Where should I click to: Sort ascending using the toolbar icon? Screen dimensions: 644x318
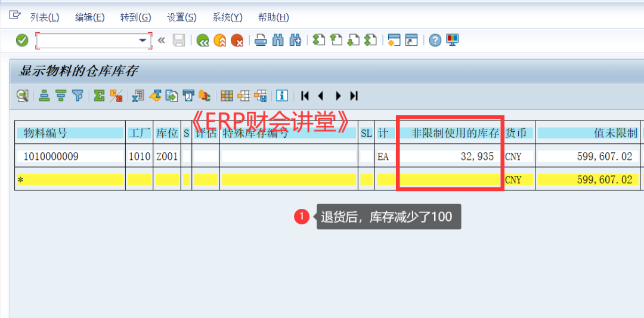point(44,95)
